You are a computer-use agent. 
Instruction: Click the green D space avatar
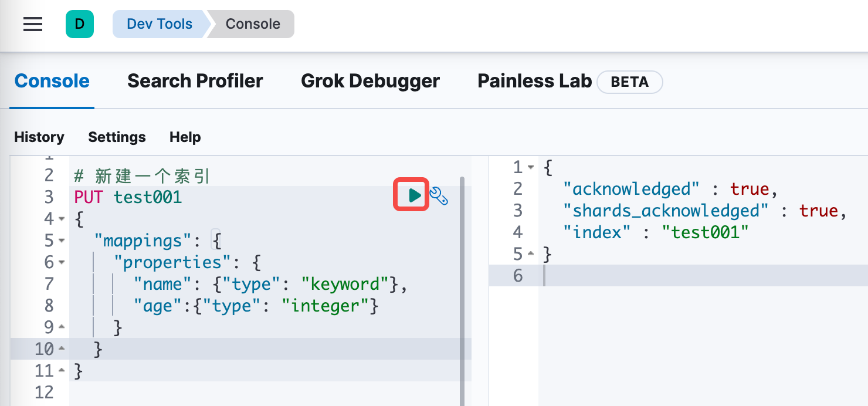tap(80, 24)
